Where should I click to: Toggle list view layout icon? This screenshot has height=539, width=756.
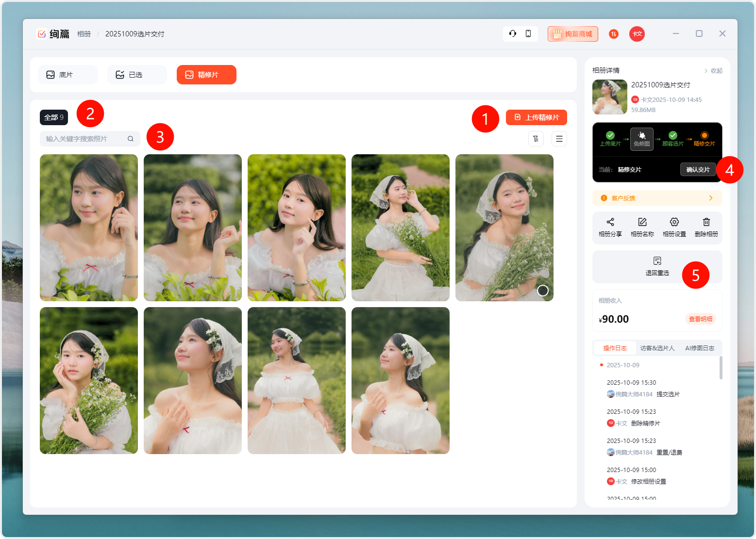559,139
